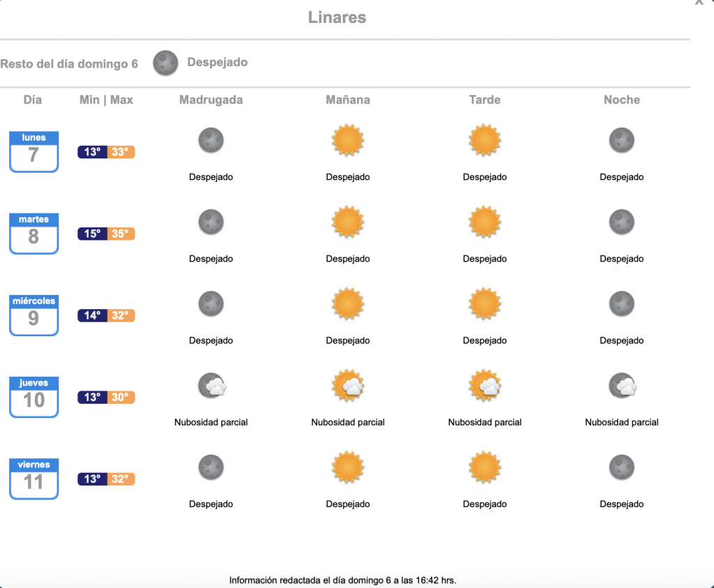Select the martes 8 calendar day tile
Image resolution: width=714 pixels, height=588 pixels.
click(33, 234)
